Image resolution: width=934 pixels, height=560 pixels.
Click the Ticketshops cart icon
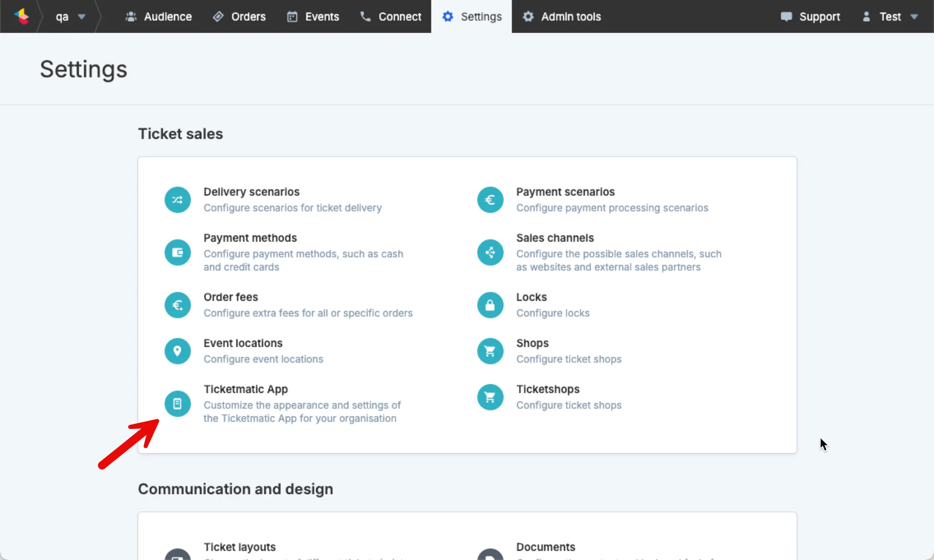tap(490, 397)
